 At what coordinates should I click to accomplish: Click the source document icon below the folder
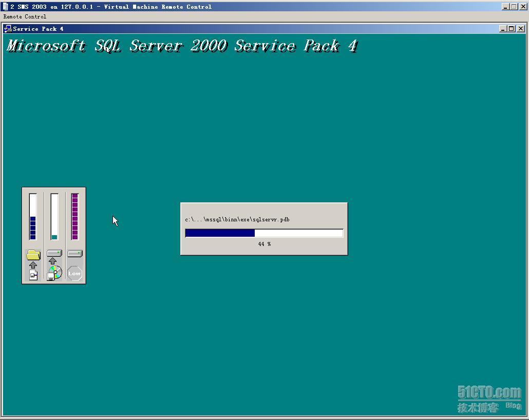33,275
